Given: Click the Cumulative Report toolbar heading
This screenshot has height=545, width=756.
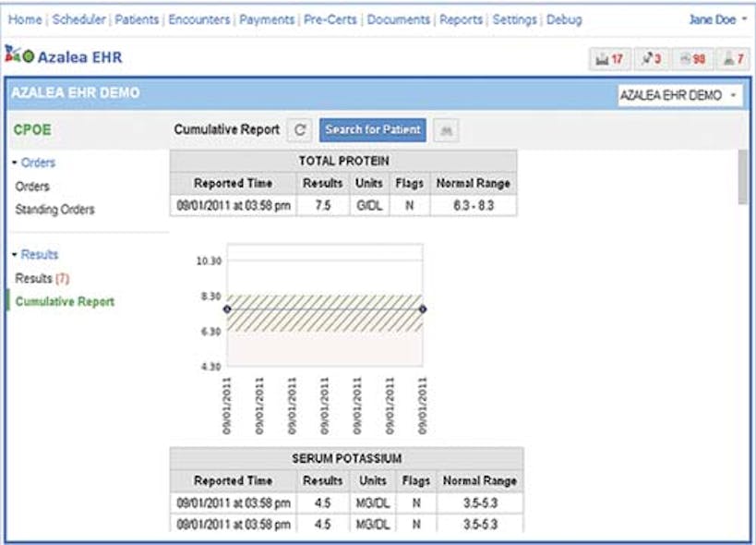Looking at the screenshot, I should 226,129.
